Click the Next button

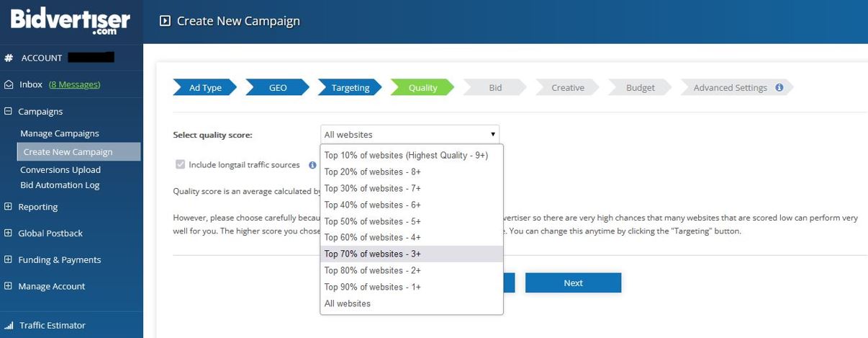click(x=573, y=283)
